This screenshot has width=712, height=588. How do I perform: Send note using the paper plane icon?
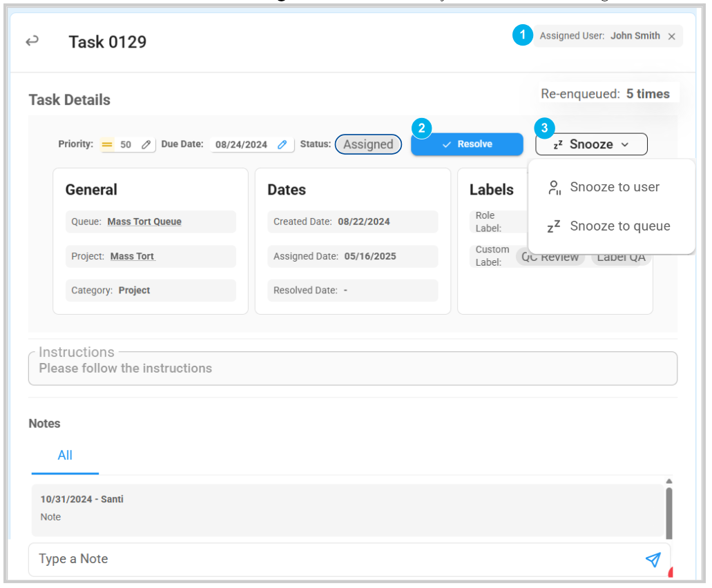tap(653, 560)
